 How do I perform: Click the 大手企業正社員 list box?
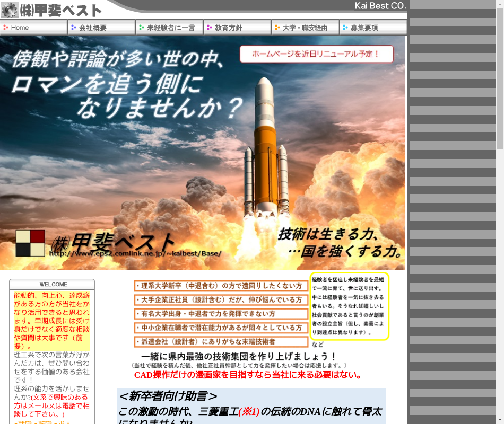pos(221,300)
